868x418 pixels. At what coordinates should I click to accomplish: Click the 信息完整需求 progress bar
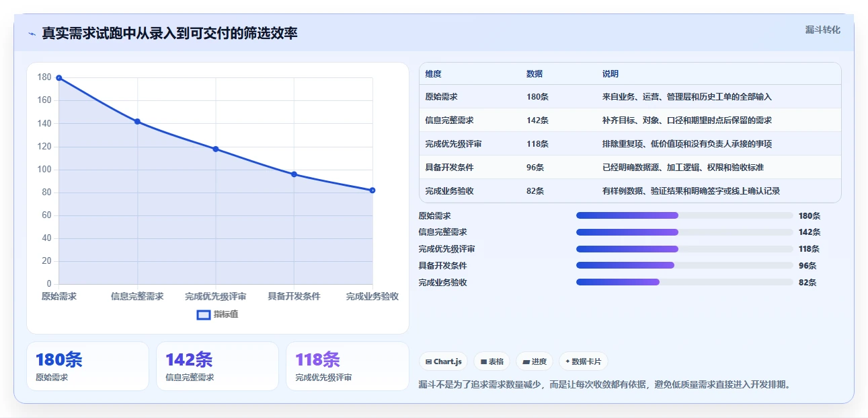684,232
